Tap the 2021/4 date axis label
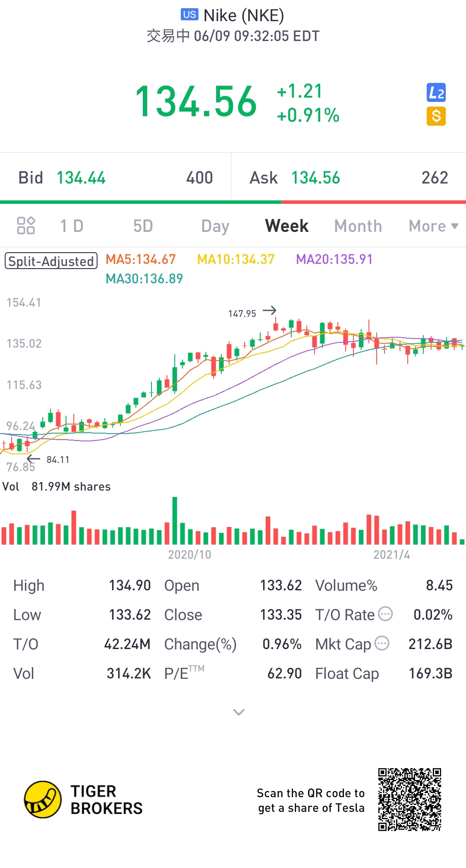The image size is (466, 868). 392,554
